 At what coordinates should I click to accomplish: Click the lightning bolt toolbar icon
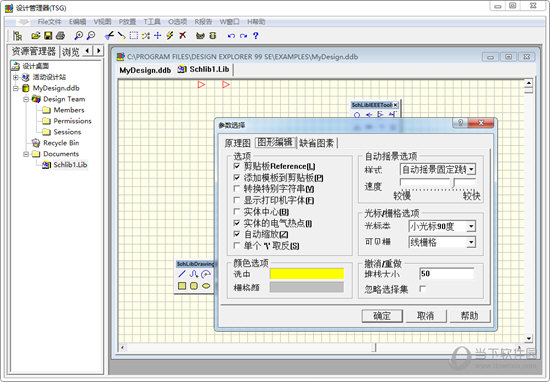pos(170,35)
